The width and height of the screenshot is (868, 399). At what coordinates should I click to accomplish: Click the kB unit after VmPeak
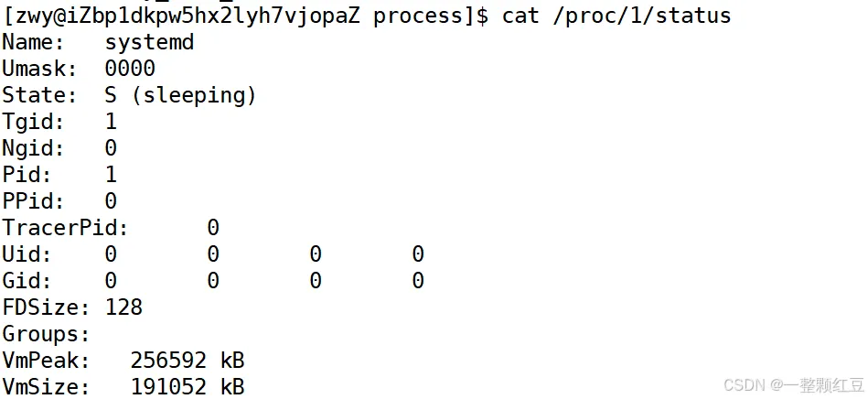[232, 361]
